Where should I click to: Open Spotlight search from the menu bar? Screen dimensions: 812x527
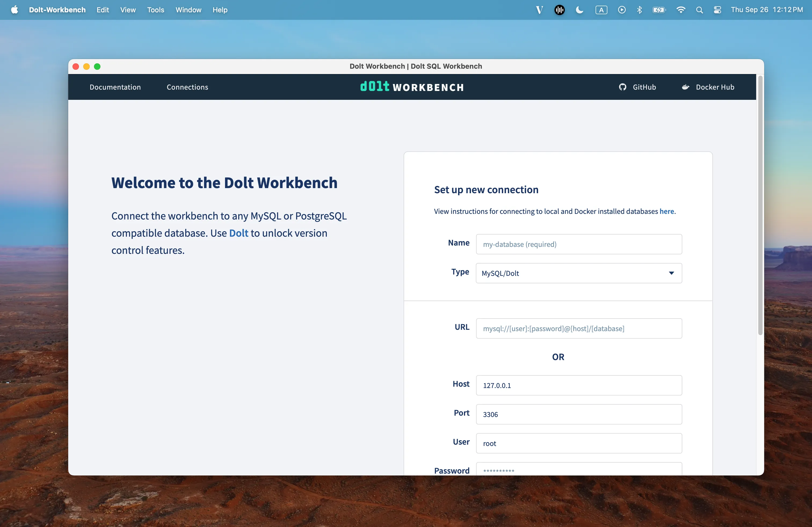[699, 10]
